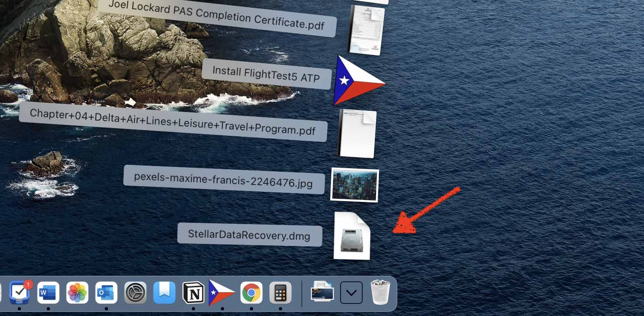Click the FlightTest flag icon in the dock
This screenshot has width=644, height=316.
click(x=222, y=293)
